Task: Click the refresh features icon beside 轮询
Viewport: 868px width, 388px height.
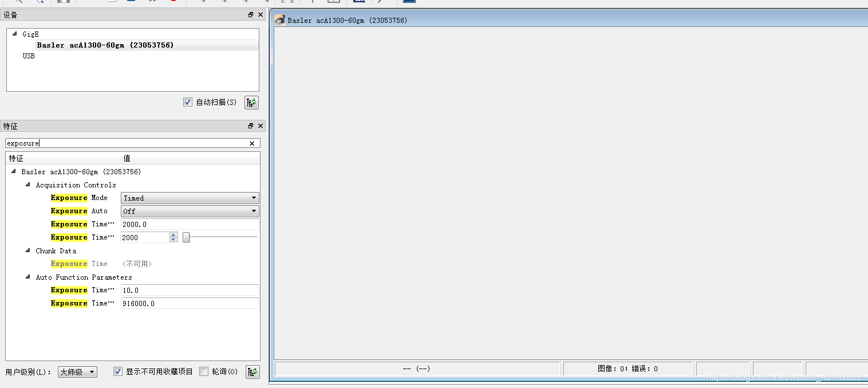Action: pyautogui.click(x=252, y=372)
